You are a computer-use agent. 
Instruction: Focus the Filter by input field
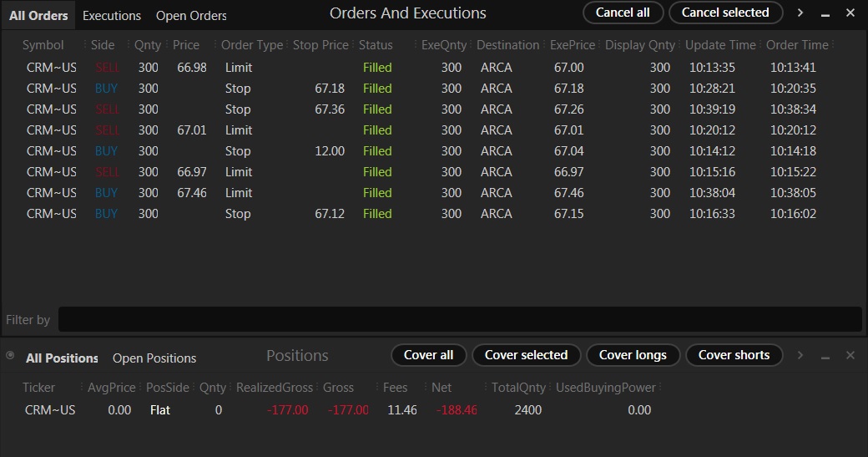460,320
